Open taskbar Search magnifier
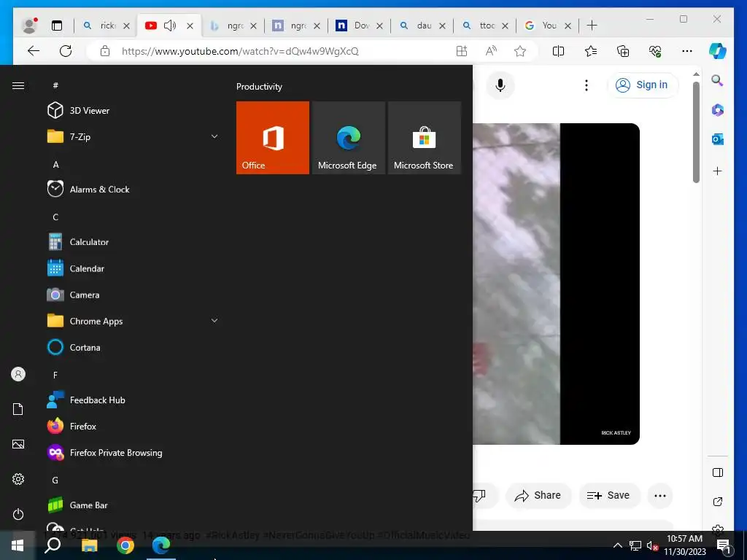 53,545
